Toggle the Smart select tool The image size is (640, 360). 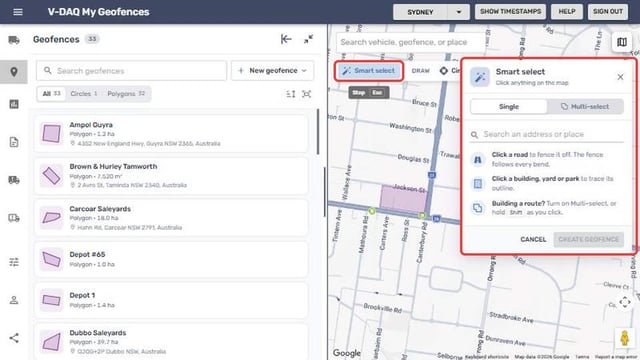click(x=369, y=71)
